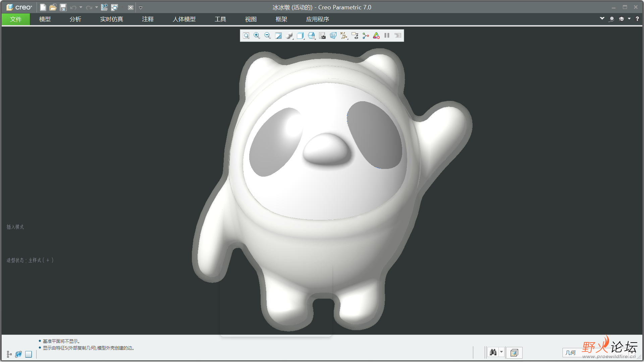
Task: Switch windows using the windows icon
Action: click(x=115, y=7)
